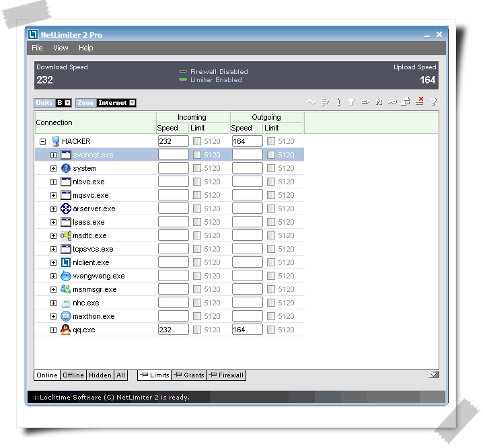The image size is (483, 448).
Task: Expand the qq.exe node
Action: [x=53, y=330]
